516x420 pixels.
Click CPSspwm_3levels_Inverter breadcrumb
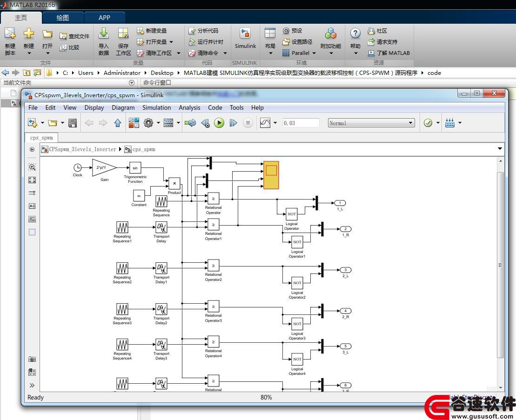(83, 149)
